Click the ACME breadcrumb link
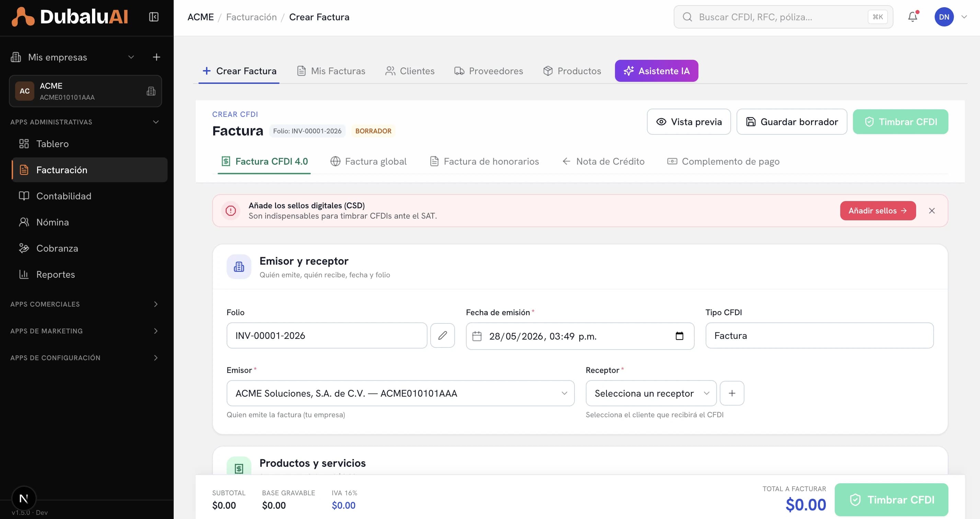 pos(201,17)
